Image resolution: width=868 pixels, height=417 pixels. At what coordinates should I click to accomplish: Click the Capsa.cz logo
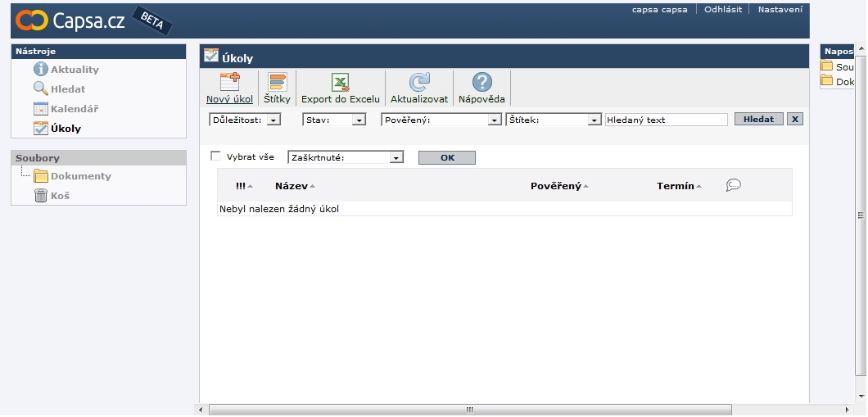[x=70, y=20]
